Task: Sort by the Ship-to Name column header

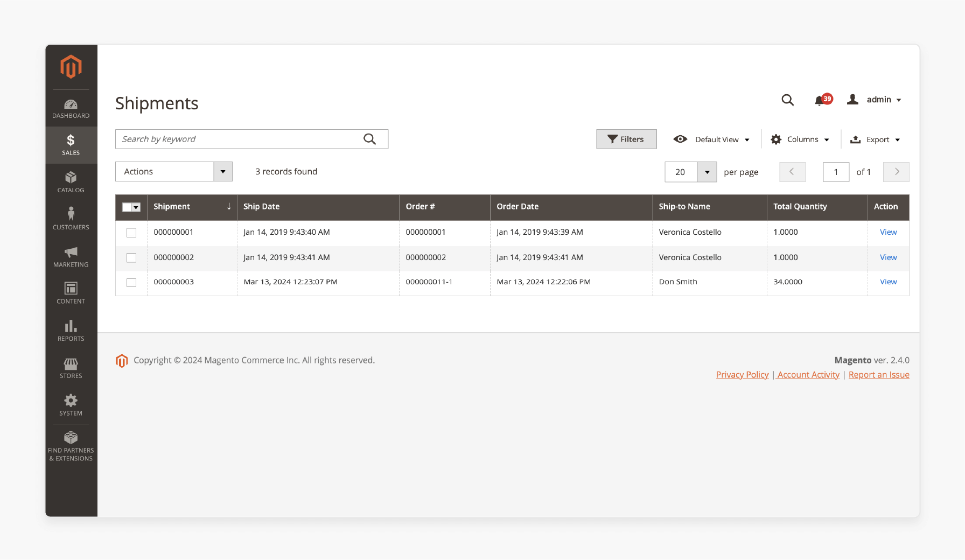Action: [710, 207]
